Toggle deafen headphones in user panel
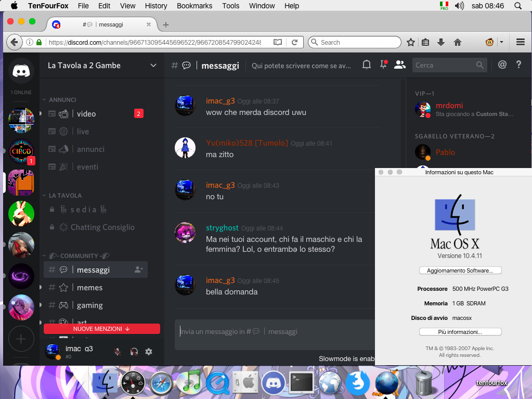 pyautogui.click(x=134, y=352)
